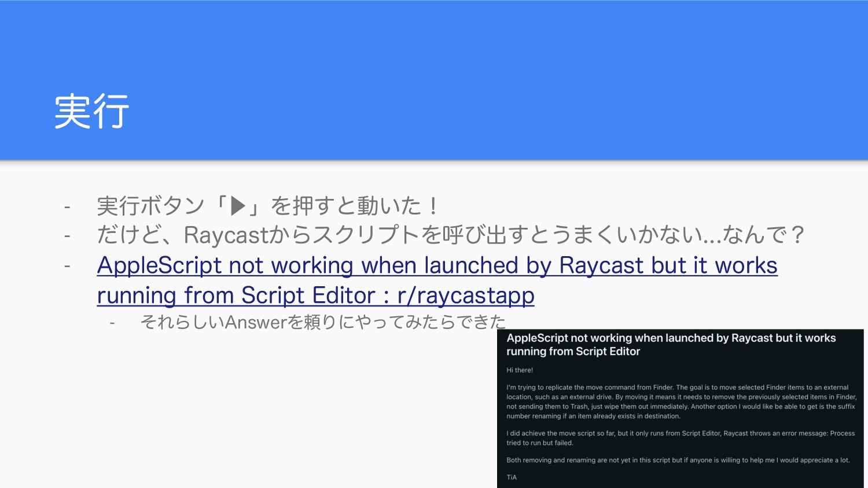Click paragraph starting 'I'm trying to replicate'

coord(681,402)
